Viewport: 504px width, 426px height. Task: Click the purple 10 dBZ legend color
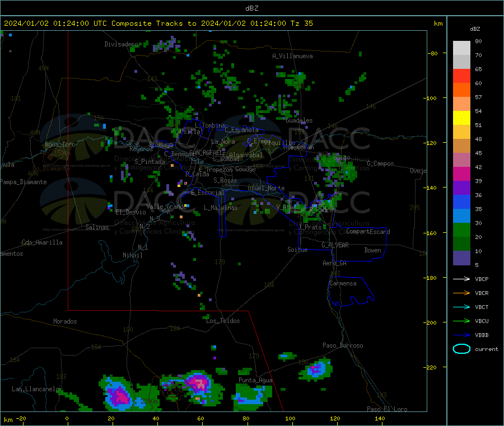(461, 258)
